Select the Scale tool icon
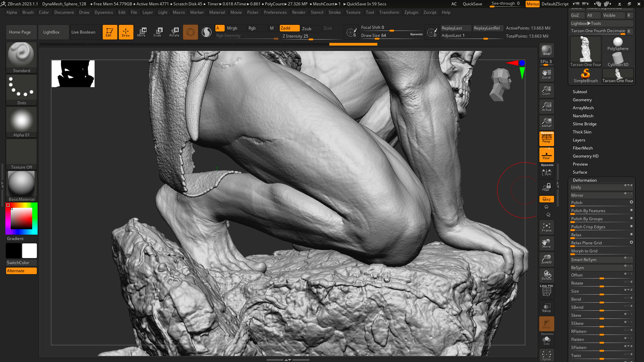Viewport: 644px width, 362px height. (x=157, y=32)
